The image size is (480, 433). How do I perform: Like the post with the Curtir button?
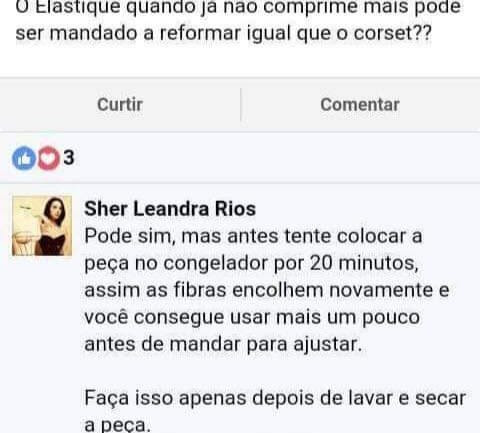pyautogui.click(x=120, y=105)
